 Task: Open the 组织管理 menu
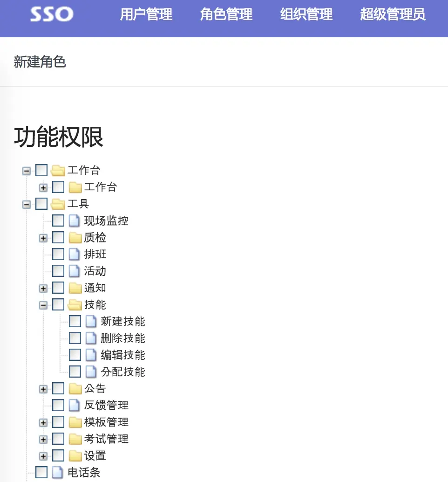(x=306, y=14)
